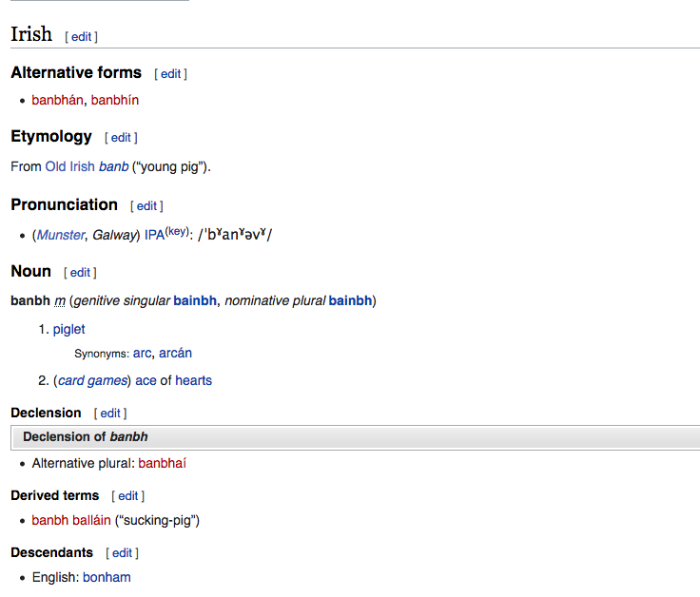The width and height of the screenshot is (700, 597).
Task: Go to the piglet definition link
Action: pyautogui.click(x=68, y=329)
